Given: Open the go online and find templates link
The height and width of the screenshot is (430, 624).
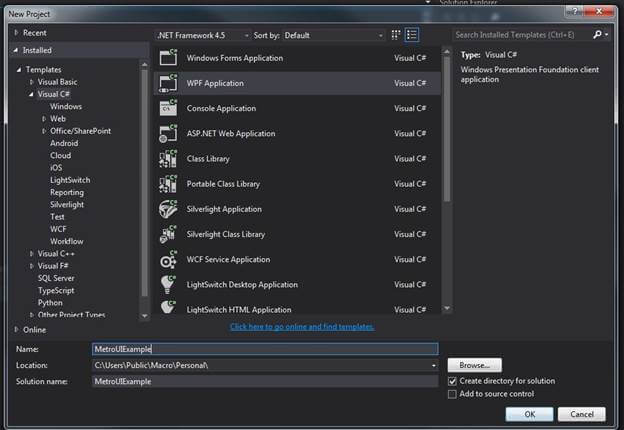Looking at the screenshot, I should pyautogui.click(x=302, y=327).
